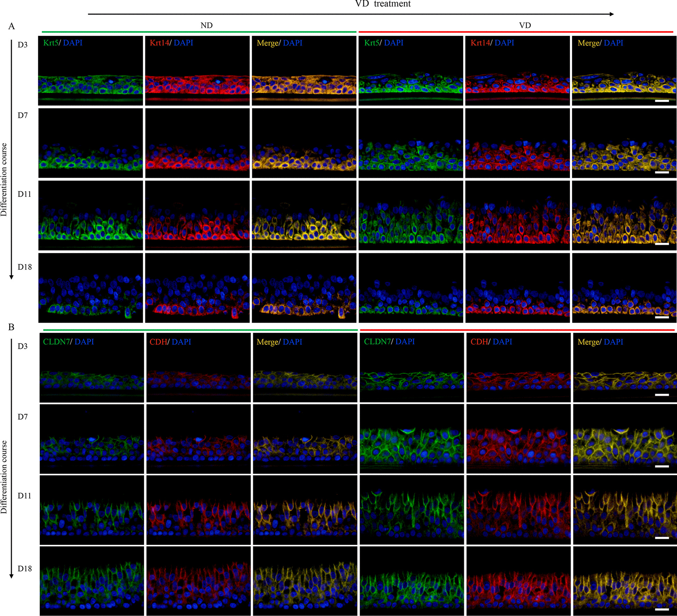
Task: Open the ND CLDN7 D3 image panel
Action: [x=92, y=368]
